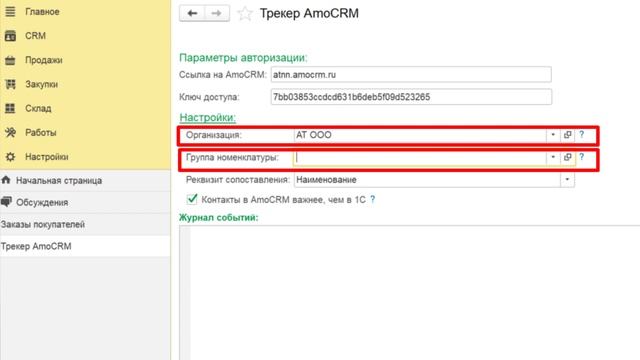Click into the Ссылка на AmoCRM field
The image size is (640, 360).
pyautogui.click(x=411, y=75)
